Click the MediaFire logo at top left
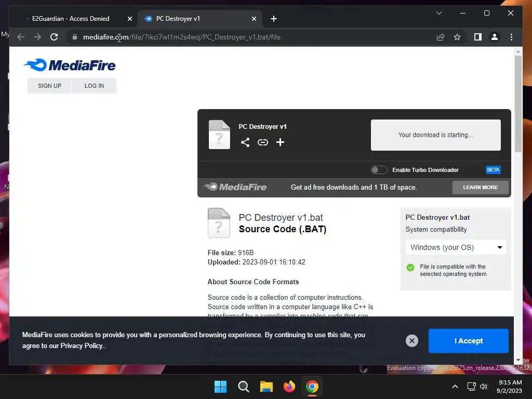The image size is (532, 399). pos(70,65)
